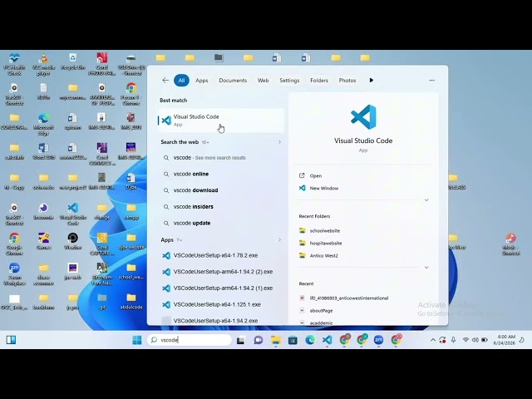
Task: Open VSCodeUserSetup-x64-1.94.2.exe result
Action: point(221,320)
